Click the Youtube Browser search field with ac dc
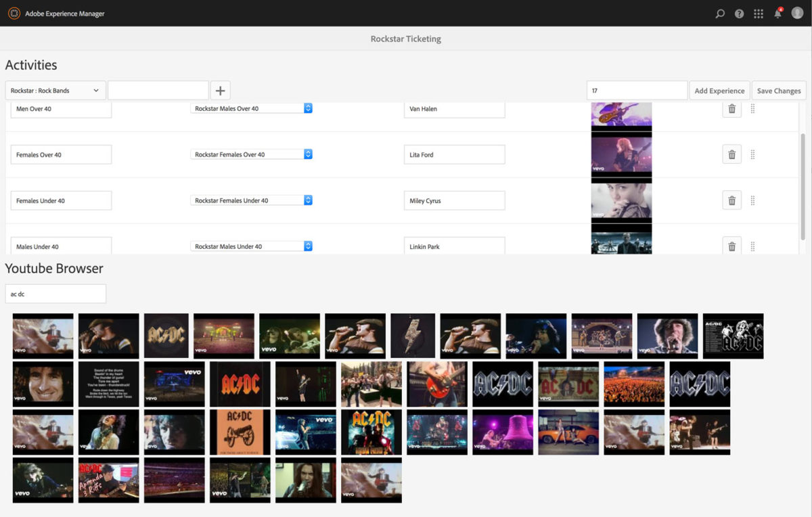The width and height of the screenshot is (812, 517). coord(55,294)
